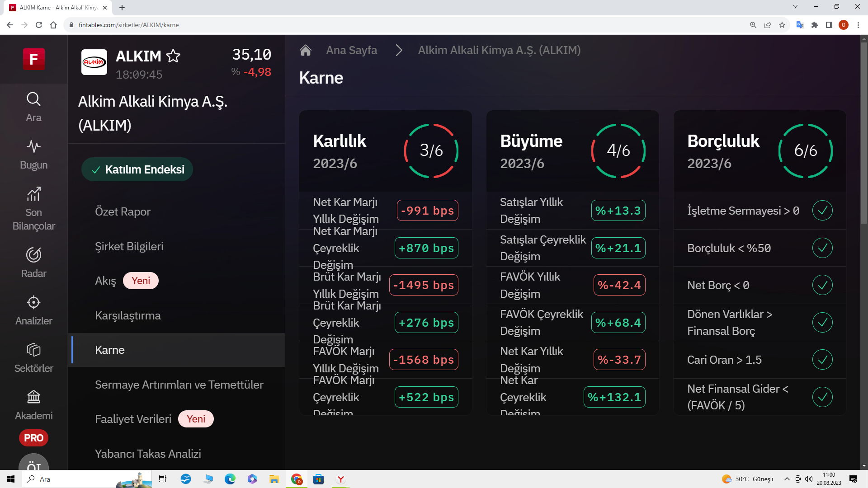Open the Bugun pulse icon
868x488 pixels.
[x=33, y=146]
